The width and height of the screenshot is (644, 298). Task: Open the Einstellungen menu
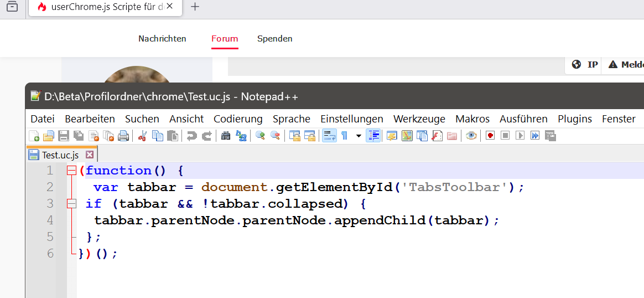click(351, 119)
